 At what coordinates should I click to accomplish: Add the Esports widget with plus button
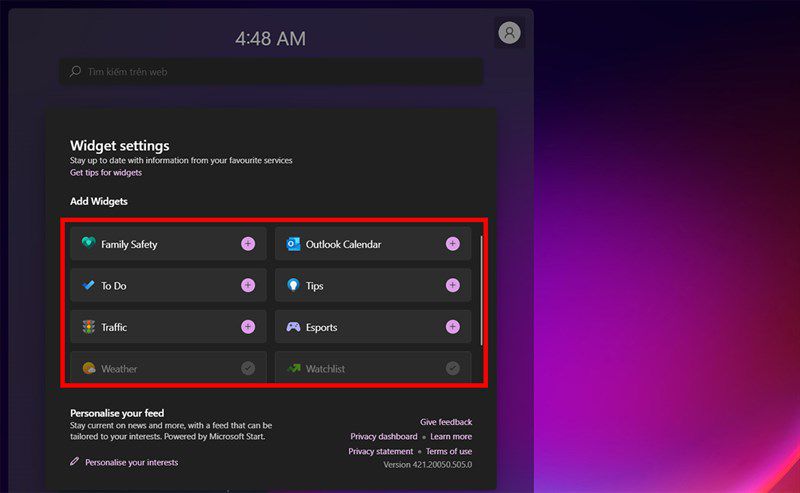(x=453, y=327)
